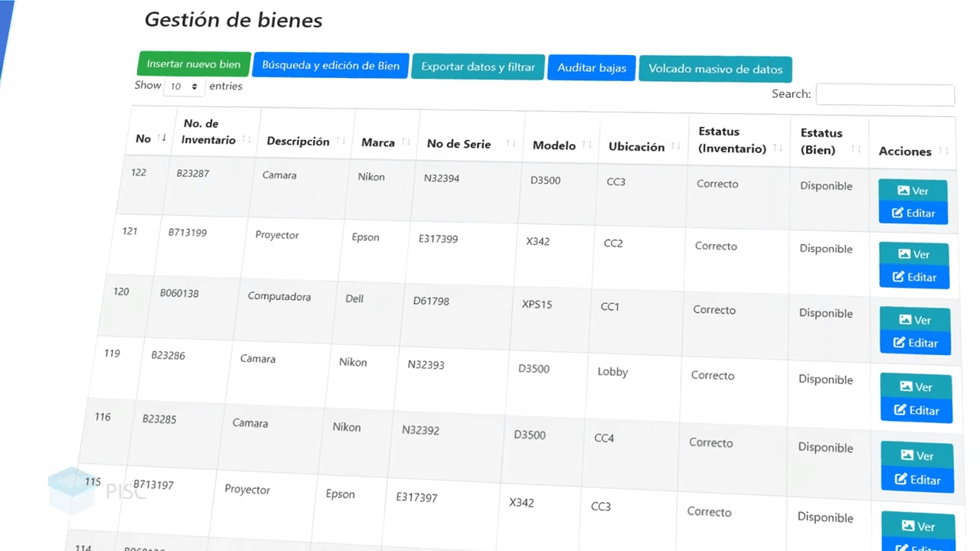Screen dimensions: 980x551
Task: Click the stepper arrows beside the entries count
Action: (194, 86)
